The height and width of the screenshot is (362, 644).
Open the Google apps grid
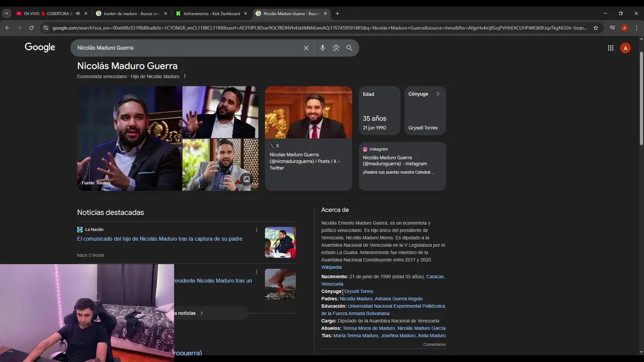pyautogui.click(x=610, y=48)
